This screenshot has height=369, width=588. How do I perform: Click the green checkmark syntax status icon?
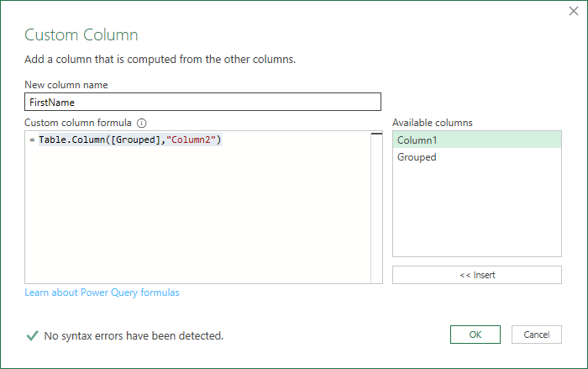[32, 335]
